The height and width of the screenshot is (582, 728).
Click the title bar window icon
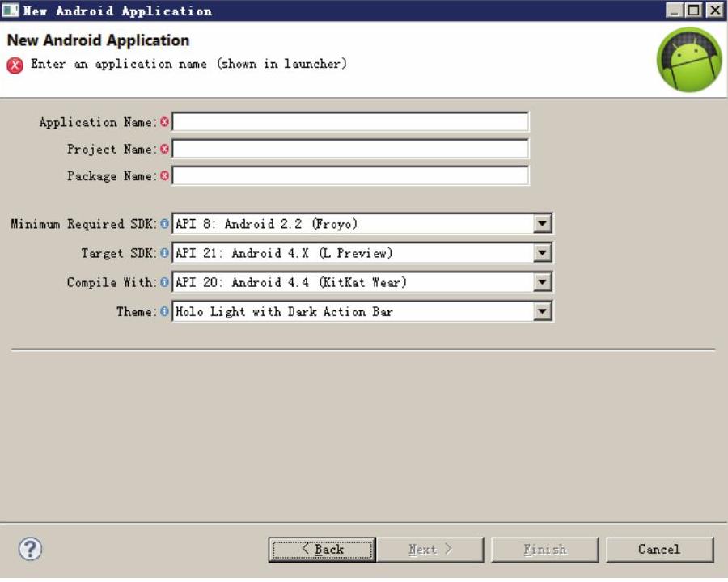click(x=11, y=11)
